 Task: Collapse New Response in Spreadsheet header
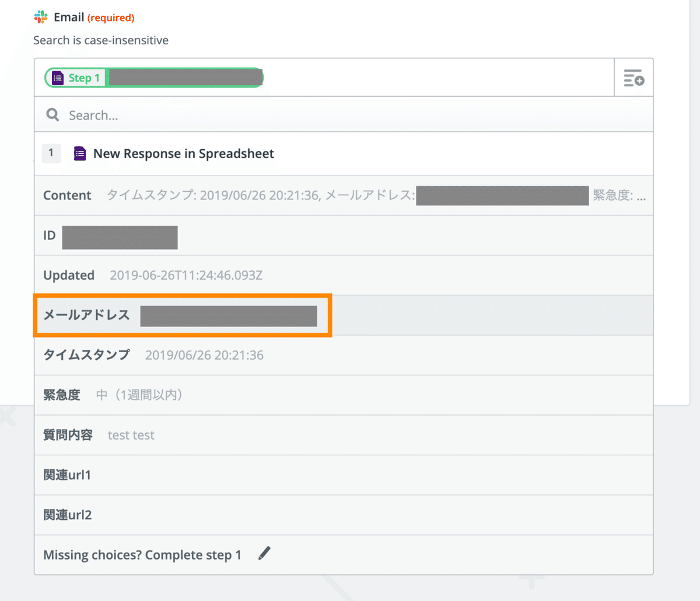point(184,153)
